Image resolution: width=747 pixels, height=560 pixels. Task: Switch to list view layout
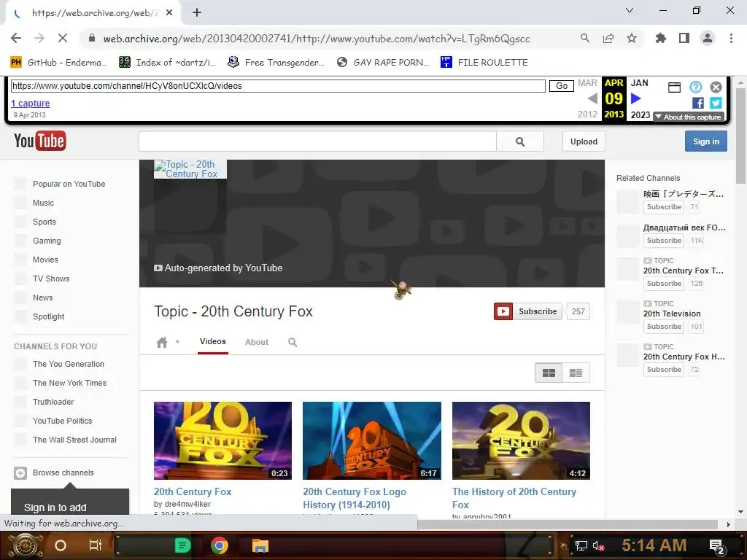coord(576,373)
